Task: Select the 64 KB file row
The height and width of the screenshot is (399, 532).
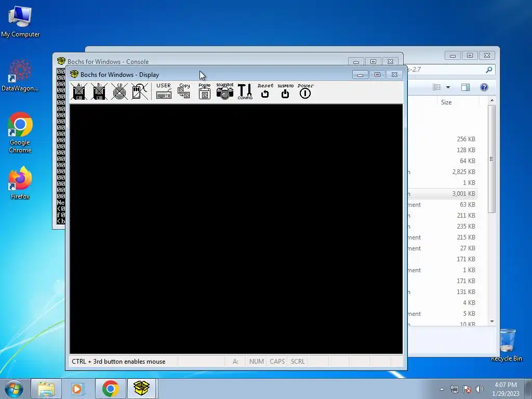Action: coord(443,161)
